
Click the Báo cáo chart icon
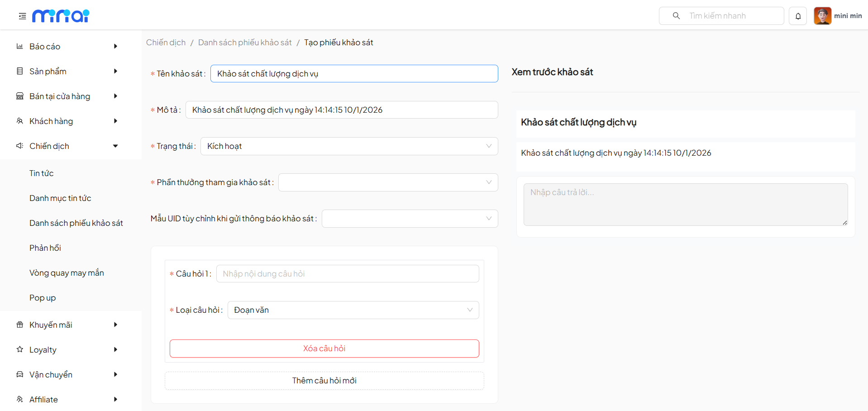19,46
